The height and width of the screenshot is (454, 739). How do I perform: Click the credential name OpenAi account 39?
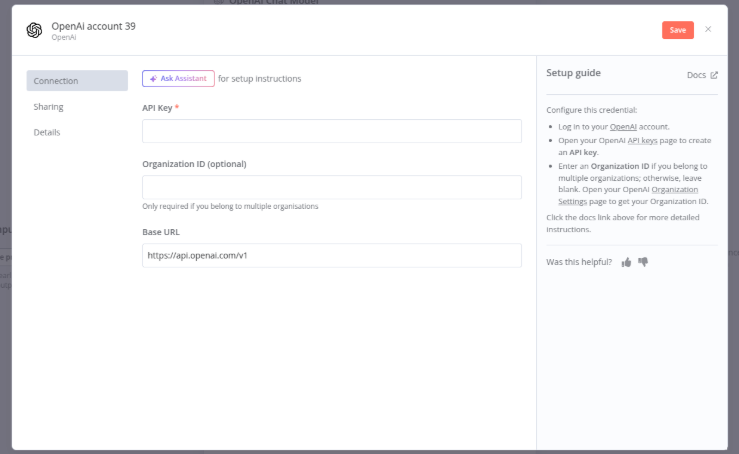(93, 26)
